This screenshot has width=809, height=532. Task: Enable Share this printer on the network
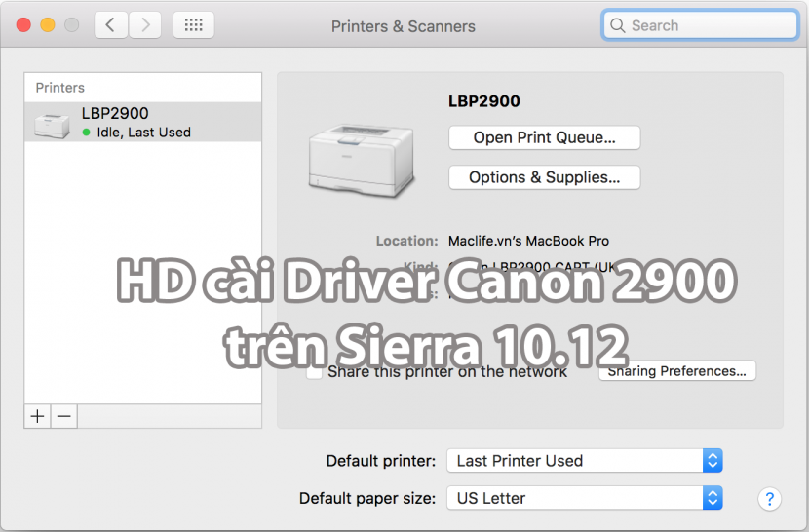pos(315,371)
